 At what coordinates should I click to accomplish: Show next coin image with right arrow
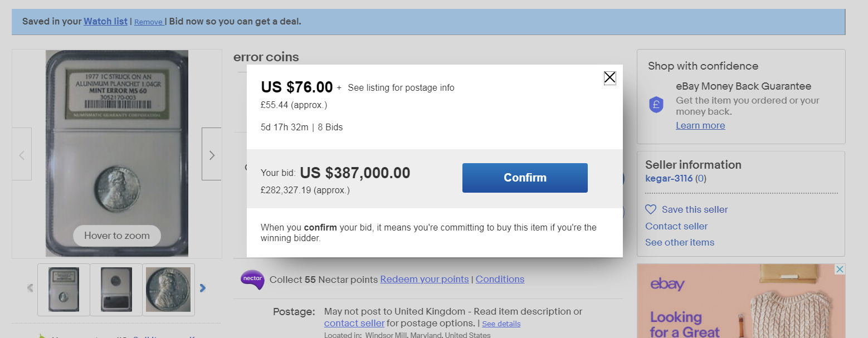(211, 154)
